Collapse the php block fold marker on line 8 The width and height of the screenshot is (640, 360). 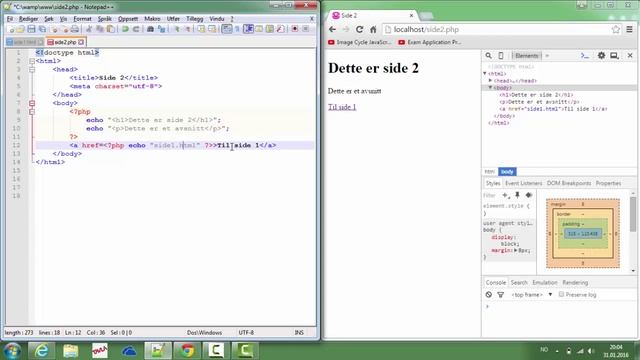[x=32, y=111]
